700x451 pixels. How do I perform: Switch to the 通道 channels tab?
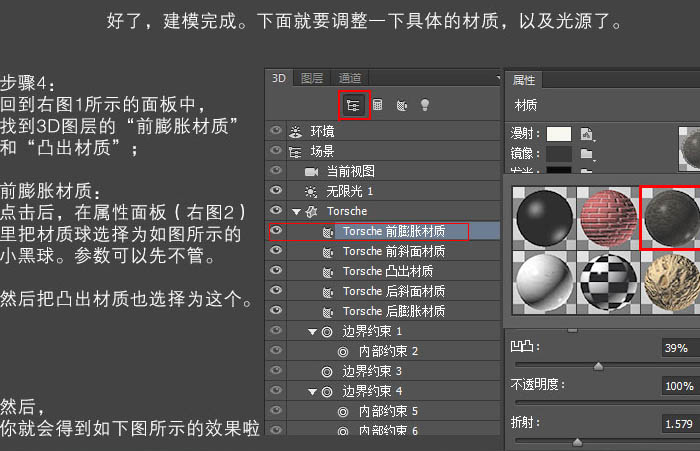[x=350, y=78]
